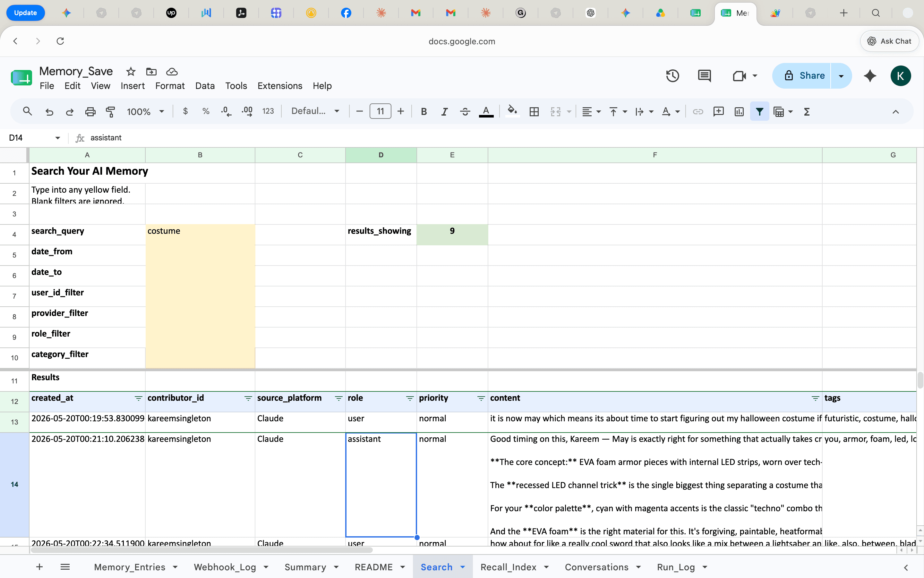The image size is (924, 578).
Task: Open the Extensions menu
Action: click(x=280, y=86)
